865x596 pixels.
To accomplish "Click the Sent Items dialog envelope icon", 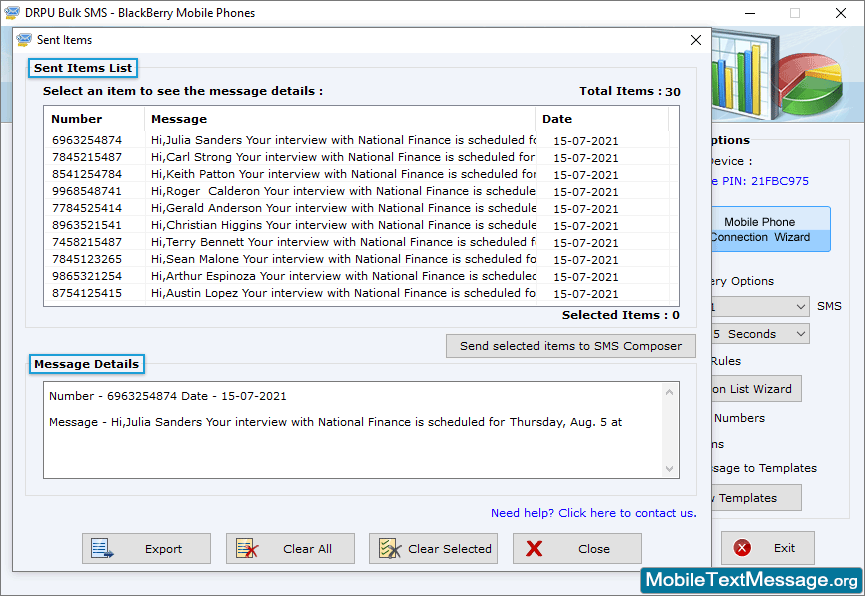I will (24, 40).
